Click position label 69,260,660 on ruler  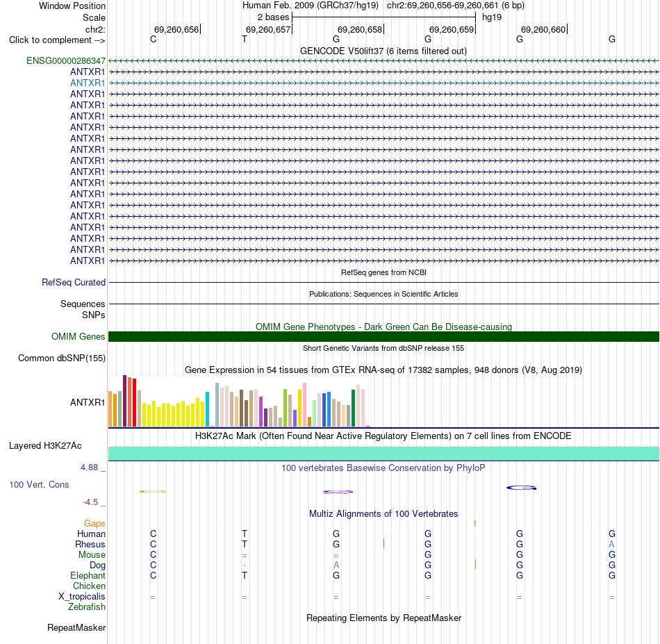543,29
